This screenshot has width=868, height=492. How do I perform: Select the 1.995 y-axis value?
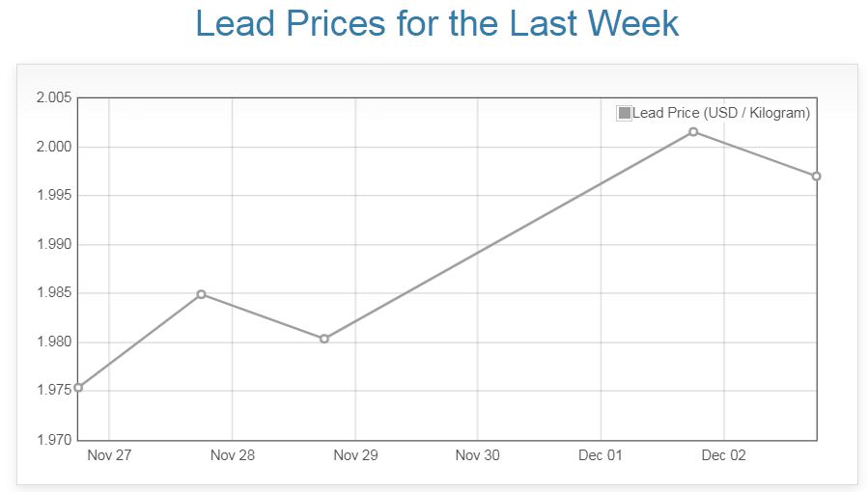(x=53, y=196)
